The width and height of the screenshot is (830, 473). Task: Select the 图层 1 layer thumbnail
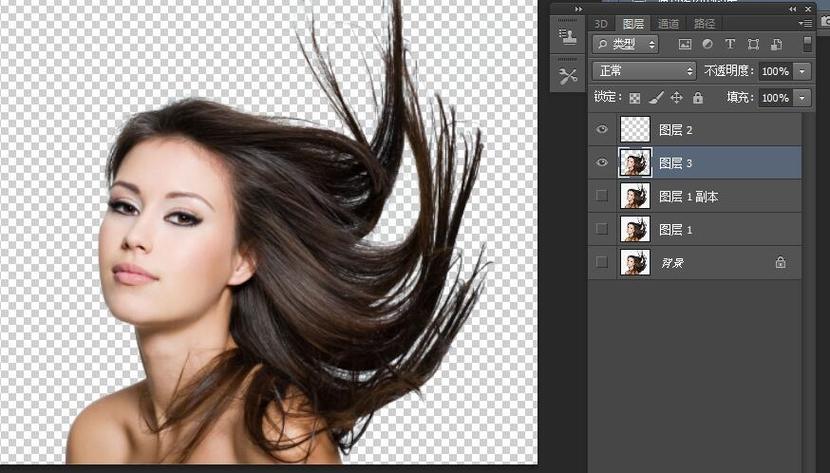[635, 229]
